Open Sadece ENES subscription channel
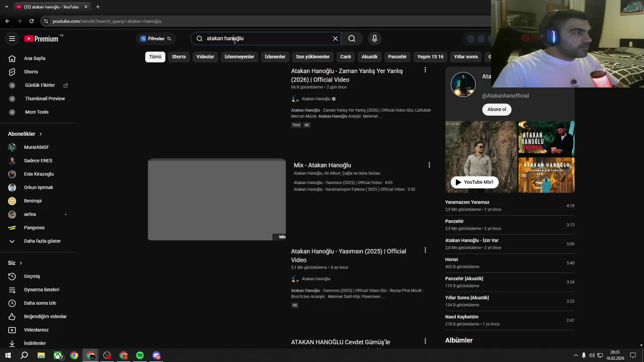 (x=38, y=161)
